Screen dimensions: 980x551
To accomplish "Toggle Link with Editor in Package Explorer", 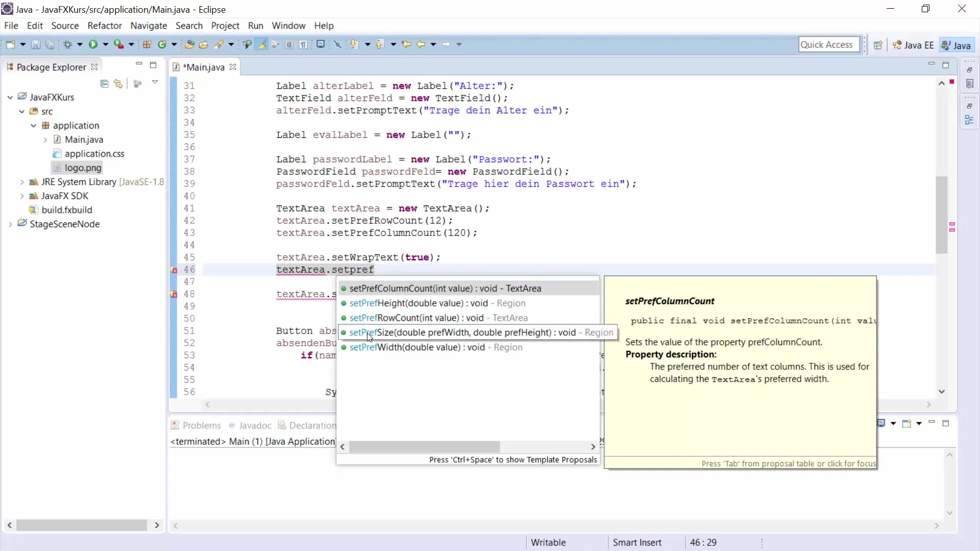I will (x=118, y=84).
